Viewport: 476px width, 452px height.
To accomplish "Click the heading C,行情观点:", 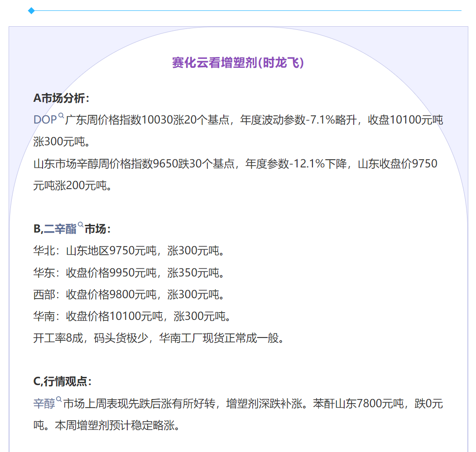I will 63,381.
